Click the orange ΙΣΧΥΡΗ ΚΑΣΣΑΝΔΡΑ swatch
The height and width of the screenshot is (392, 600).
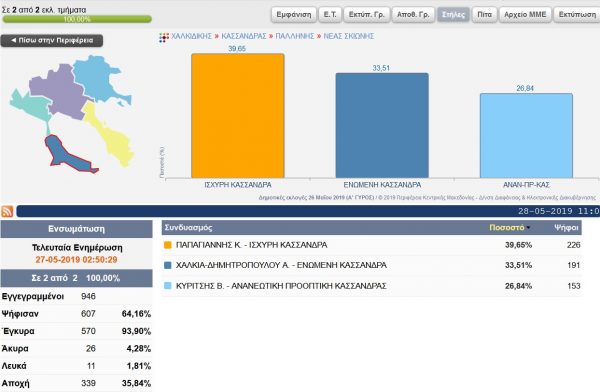coord(168,245)
